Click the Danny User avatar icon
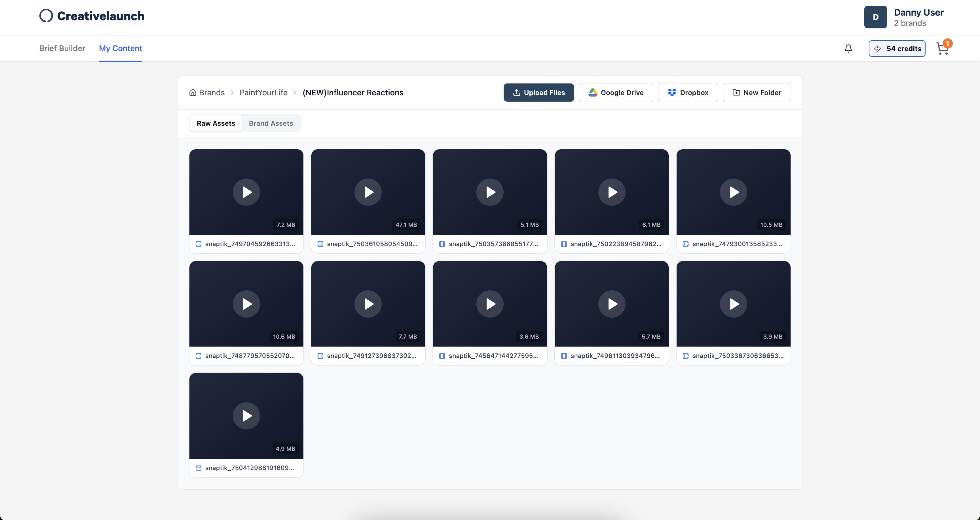Screen dimensions: 980x520 click(875, 17)
